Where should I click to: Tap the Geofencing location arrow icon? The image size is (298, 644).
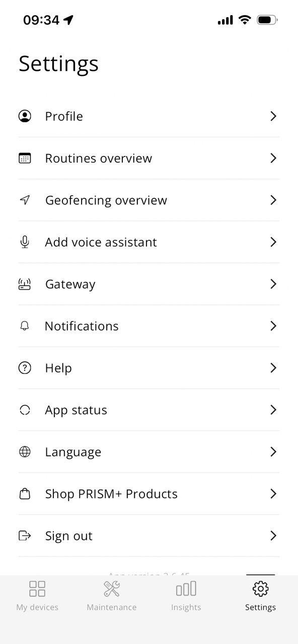pos(25,200)
